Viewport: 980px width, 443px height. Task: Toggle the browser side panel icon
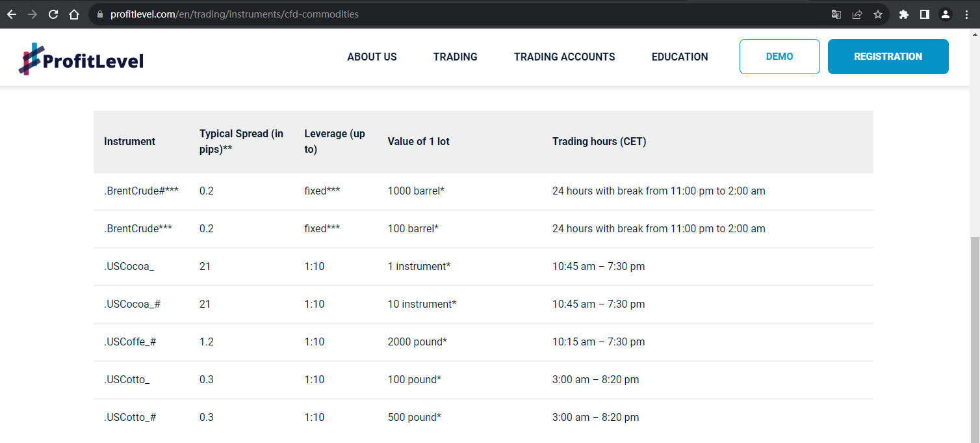[925, 14]
